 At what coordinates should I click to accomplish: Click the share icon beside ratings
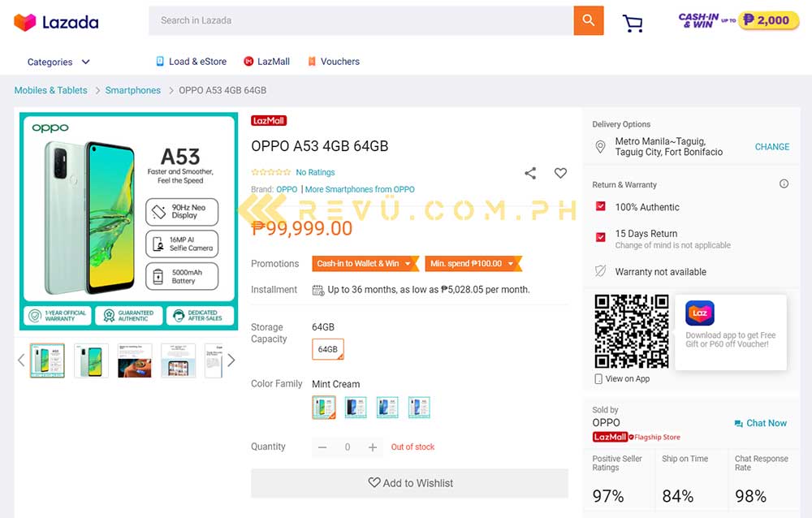coord(530,174)
